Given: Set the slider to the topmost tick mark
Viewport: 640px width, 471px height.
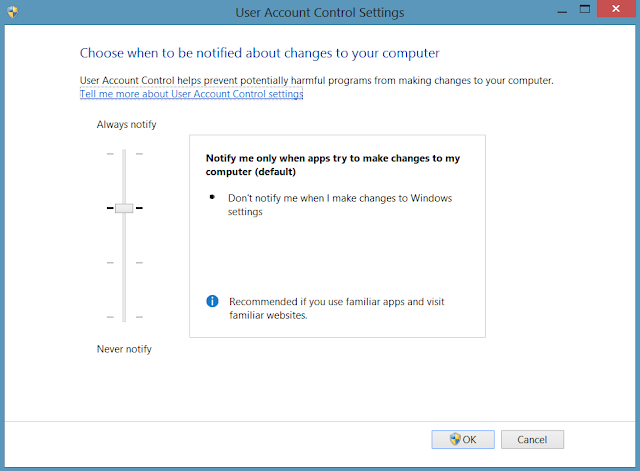Looking at the screenshot, I should pyautogui.click(x=124, y=154).
